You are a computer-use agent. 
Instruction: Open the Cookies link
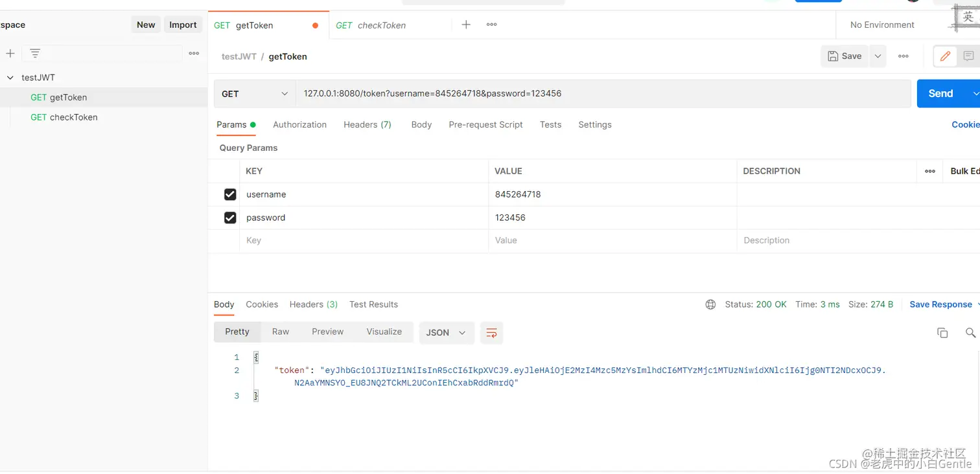966,124
